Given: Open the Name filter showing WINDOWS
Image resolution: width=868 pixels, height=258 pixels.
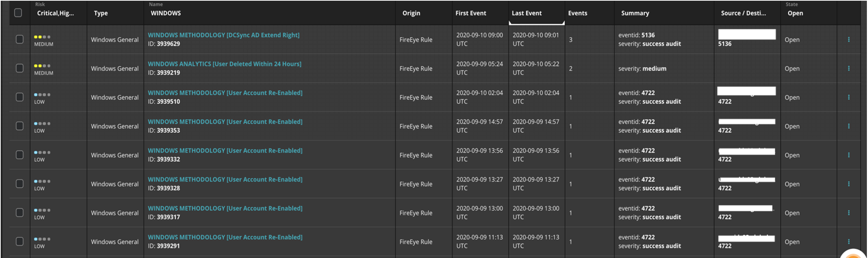Looking at the screenshot, I should [x=166, y=13].
